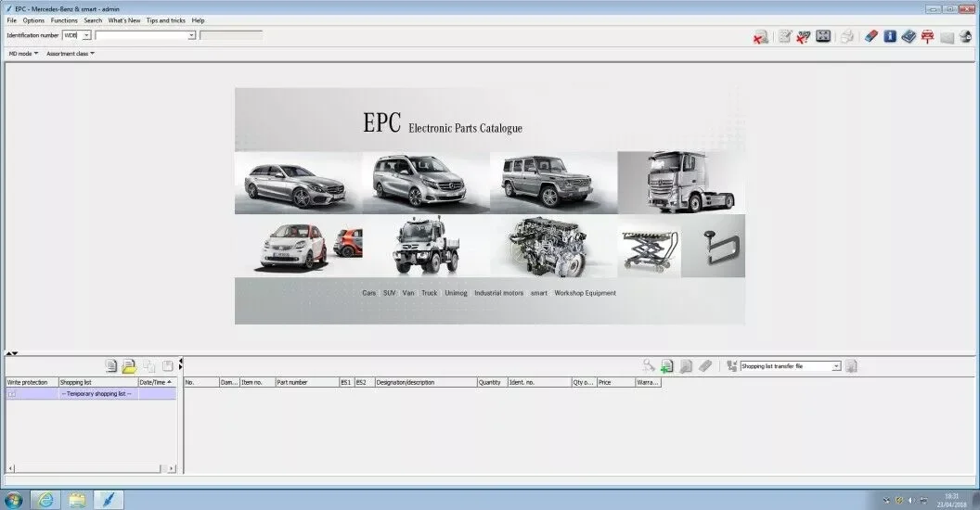The width and height of the screenshot is (980, 510).
Task: Click the export document icon after transfer dropdown
Action: pos(851,366)
